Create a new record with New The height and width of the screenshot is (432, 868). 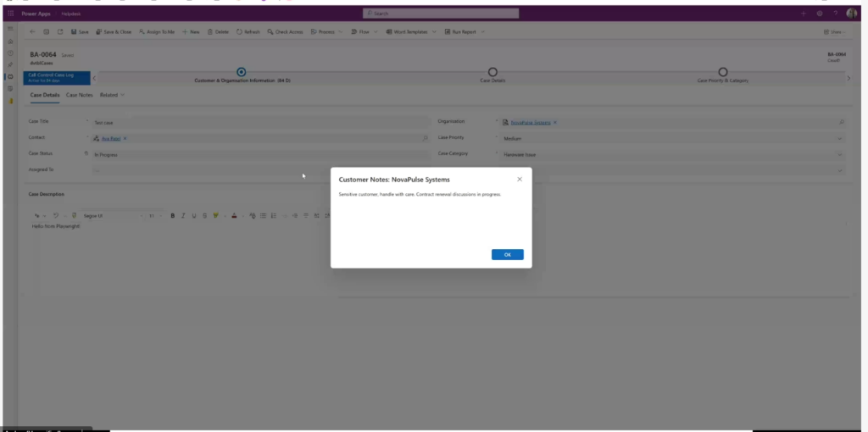tap(191, 32)
